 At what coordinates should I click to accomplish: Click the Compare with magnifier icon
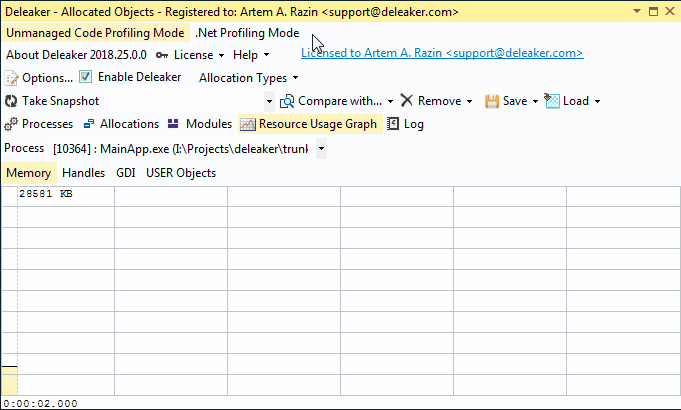[287, 101]
